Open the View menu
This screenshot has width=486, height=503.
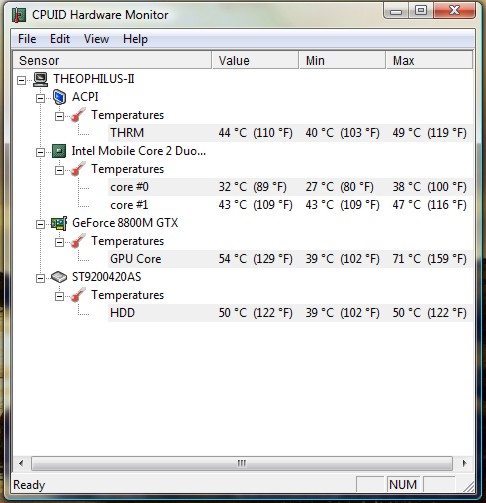tap(96, 39)
